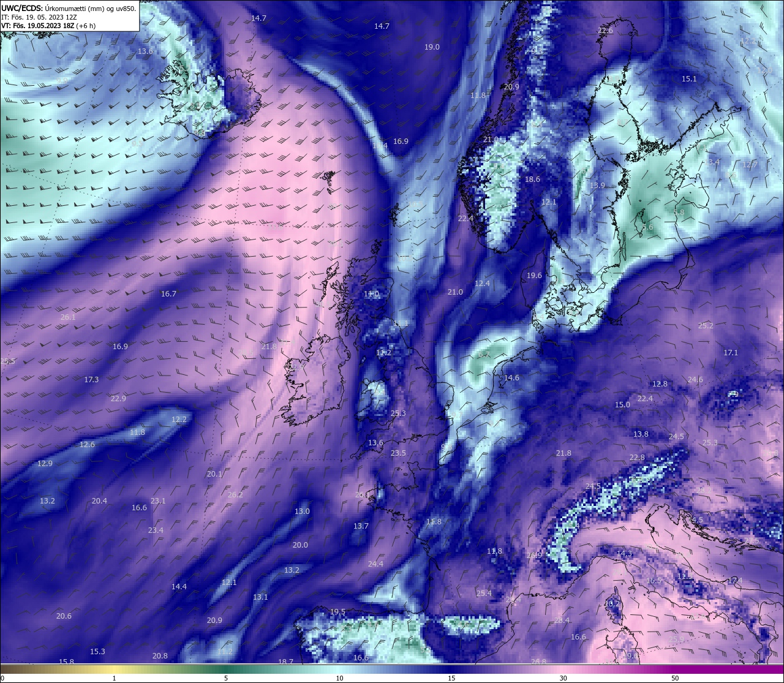Viewport: 784px width, 683px height.
Task: Select the 24.6 value label
Action: pyautogui.click(x=695, y=380)
